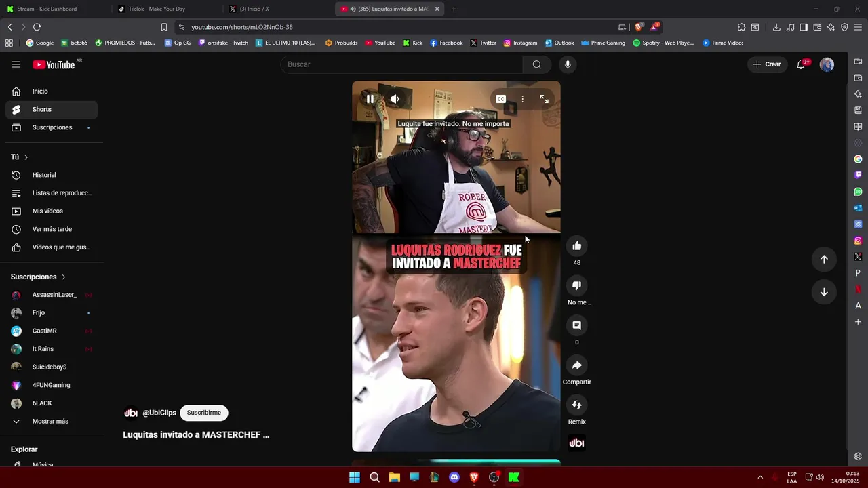Image resolution: width=868 pixels, height=488 pixels.
Task: Open AssassinLaser_ channel subscription
Action: click(52, 295)
